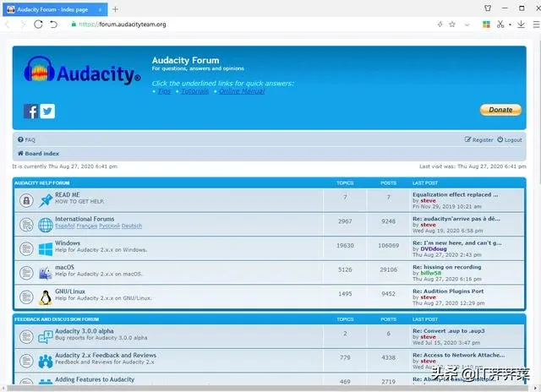Screen dimensions: 541x392
Task: Open user DVDdoug's profile
Action: click(434, 249)
